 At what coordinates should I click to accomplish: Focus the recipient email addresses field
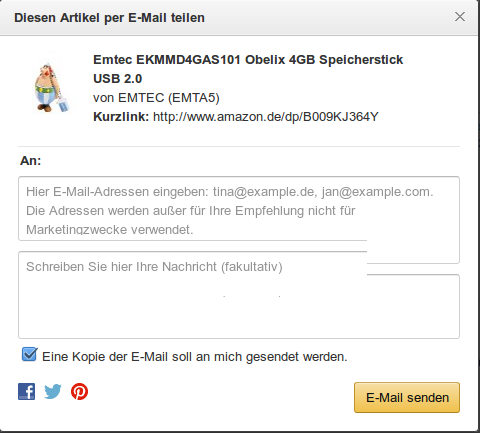coord(239,209)
